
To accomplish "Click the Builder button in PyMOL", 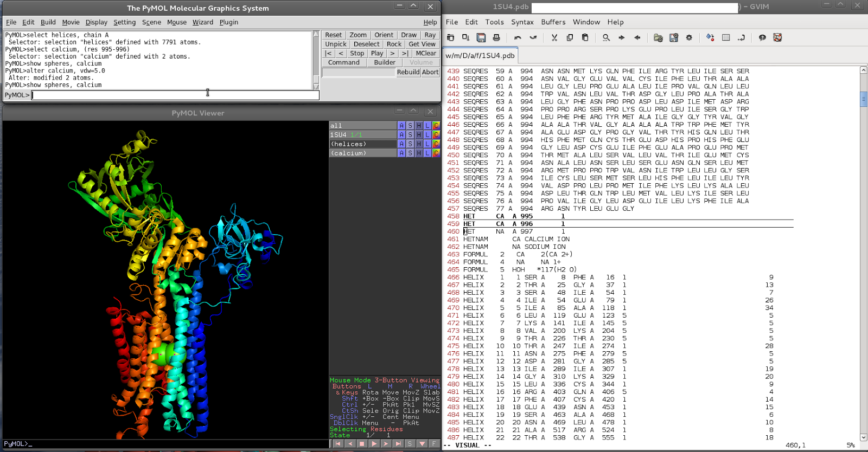I will pyautogui.click(x=385, y=62).
